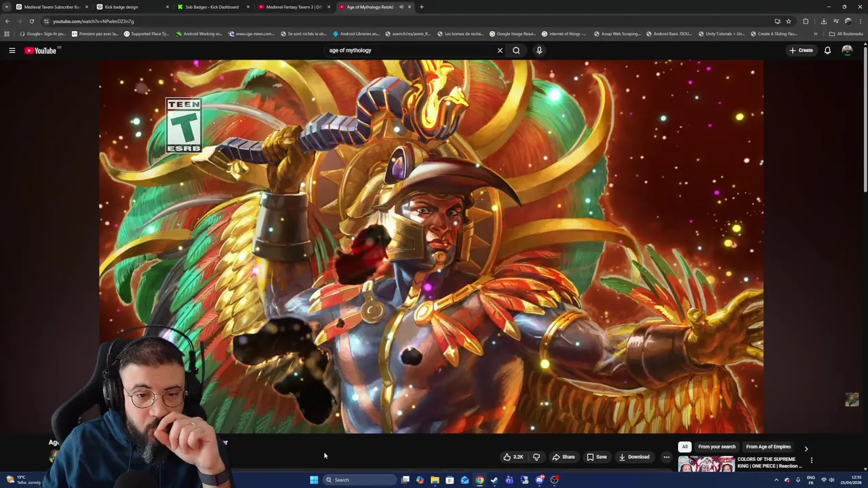Image resolution: width=868 pixels, height=488 pixels.
Task: Go to the YouTube home logo
Action: (x=41, y=50)
